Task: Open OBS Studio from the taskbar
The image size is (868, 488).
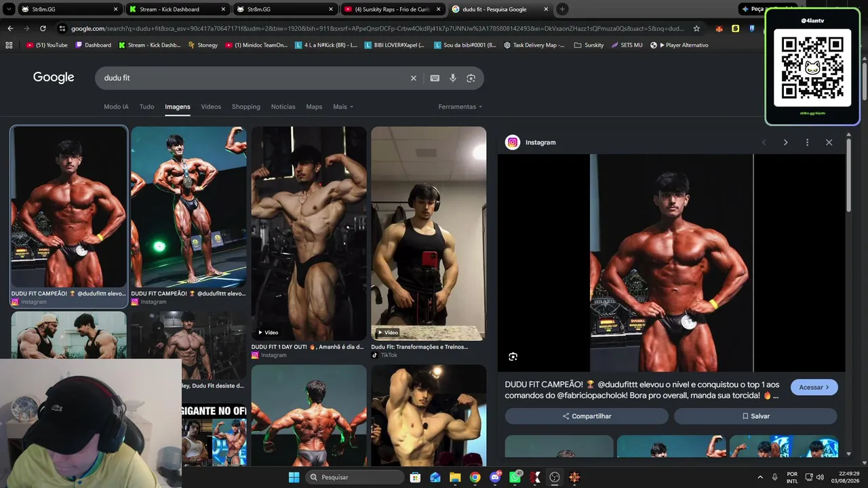Action: tap(555, 477)
